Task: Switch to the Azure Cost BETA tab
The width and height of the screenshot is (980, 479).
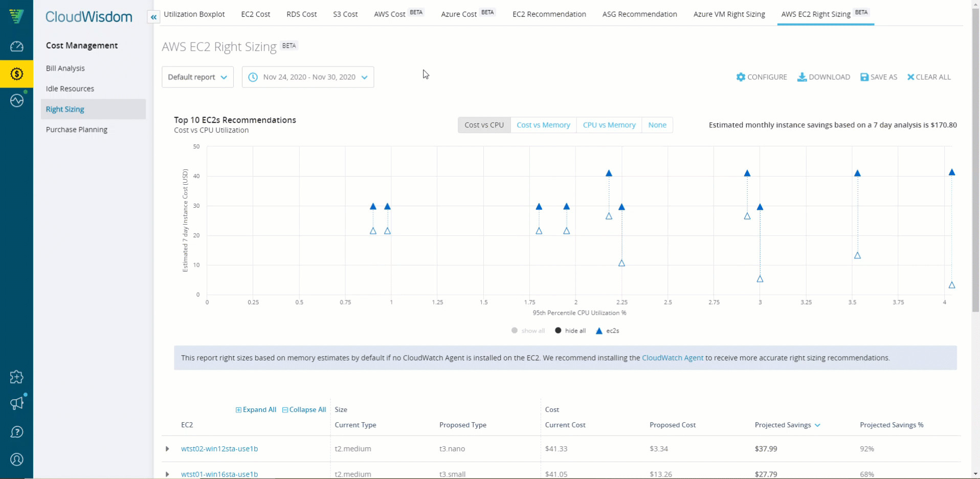Action: 468,14
